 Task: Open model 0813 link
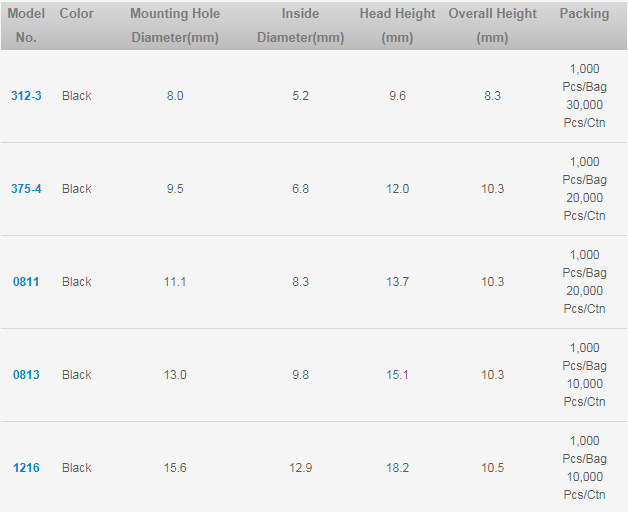(x=26, y=375)
